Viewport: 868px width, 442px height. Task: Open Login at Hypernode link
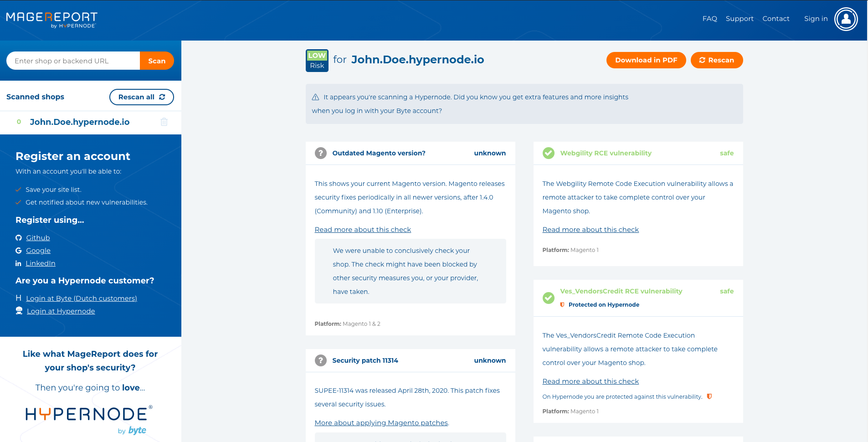tap(61, 311)
